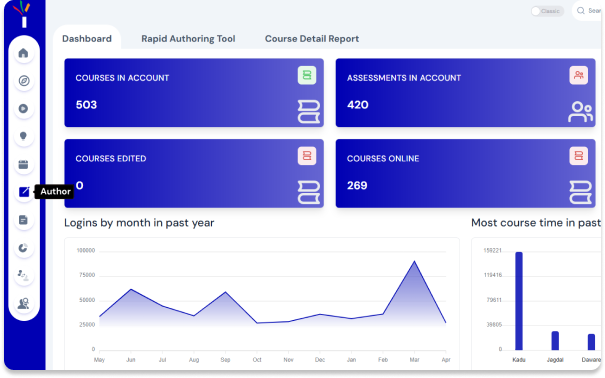Select the lightbulb ideas sidebar icon
This screenshot has width=605, height=378.
24,136
